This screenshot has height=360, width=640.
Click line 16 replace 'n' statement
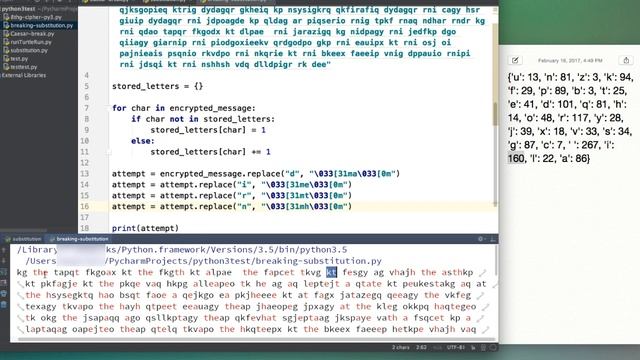click(232, 207)
